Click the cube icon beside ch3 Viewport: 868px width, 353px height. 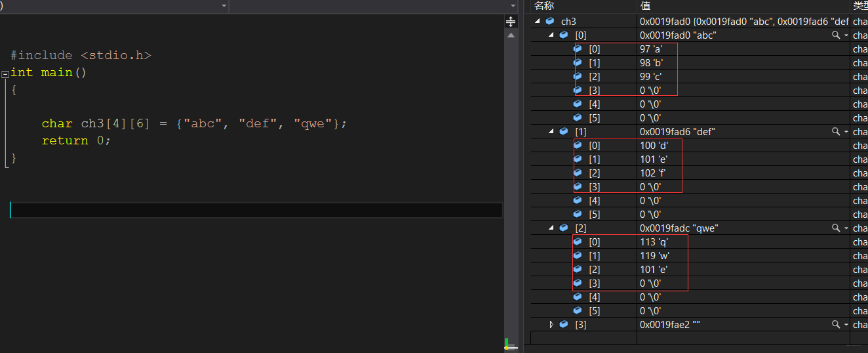(549, 21)
